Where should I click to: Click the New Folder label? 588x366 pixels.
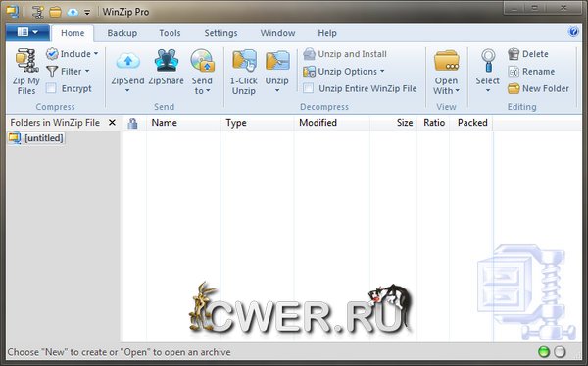pyautogui.click(x=546, y=89)
